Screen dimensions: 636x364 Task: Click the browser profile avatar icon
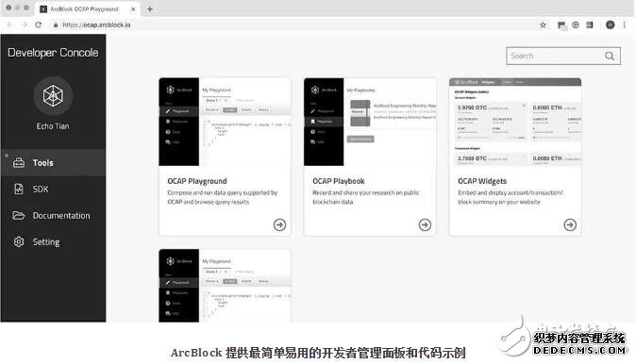pyautogui.click(x=610, y=25)
